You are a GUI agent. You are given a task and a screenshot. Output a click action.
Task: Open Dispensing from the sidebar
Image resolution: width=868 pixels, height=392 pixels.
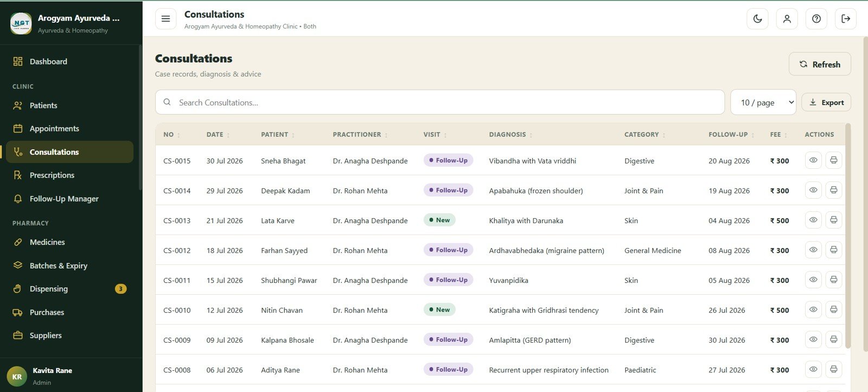[69, 289]
